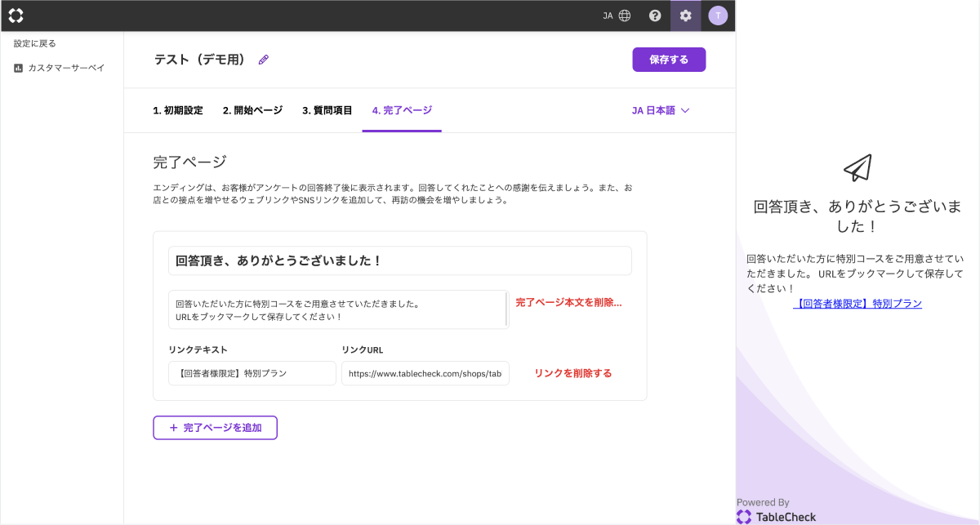Switch to 2. 開始ページ tab
Viewport: 980px width, 525px height.
(x=252, y=110)
